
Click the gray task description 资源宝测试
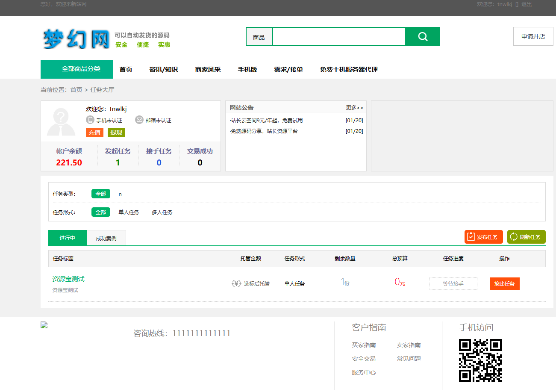pos(65,290)
